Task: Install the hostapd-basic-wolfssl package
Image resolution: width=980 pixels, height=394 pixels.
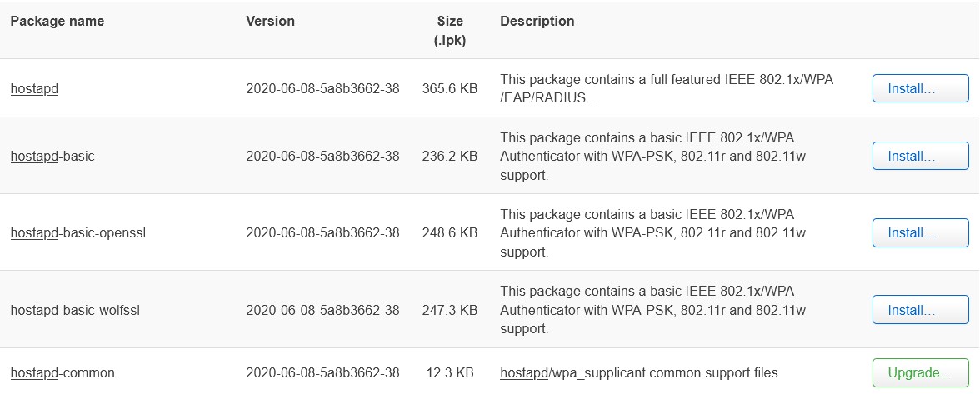Action: coord(921,311)
